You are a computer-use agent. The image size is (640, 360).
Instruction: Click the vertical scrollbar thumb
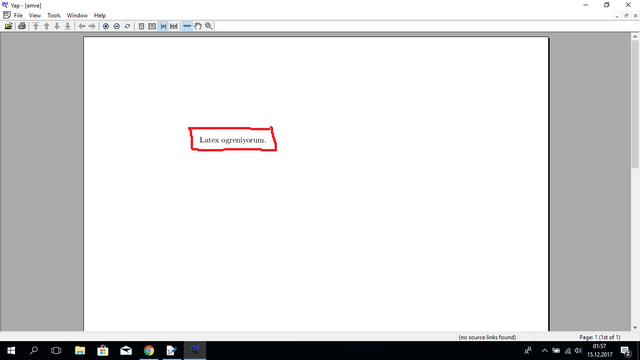[635, 104]
